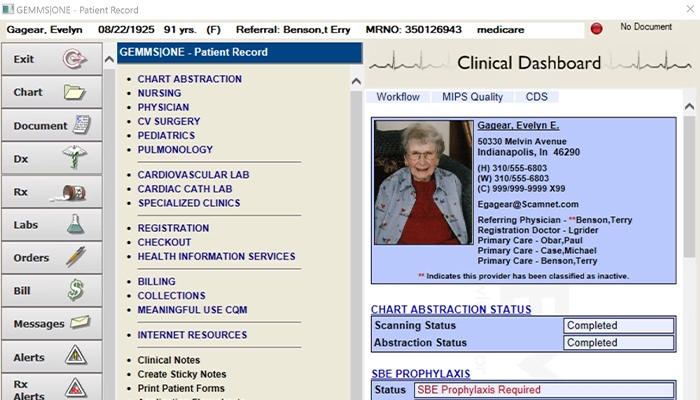Image resolution: width=700 pixels, height=400 pixels.
Task: Click the SBE PROPHYLAXIS heading link
Action: [x=421, y=374]
